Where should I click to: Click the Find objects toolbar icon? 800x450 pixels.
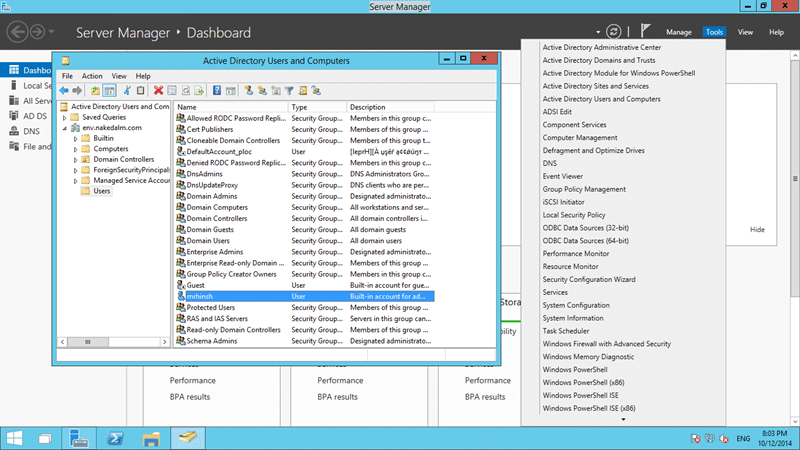(x=303, y=91)
